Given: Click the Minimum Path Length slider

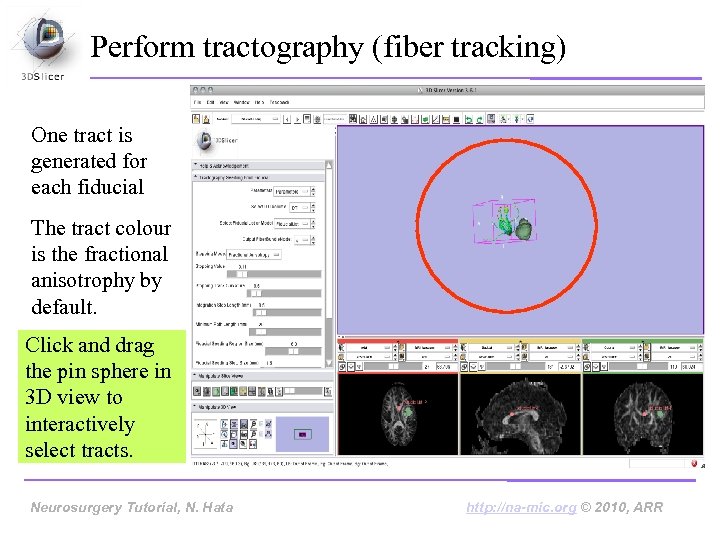Looking at the screenshot, I should pos(285,332).
